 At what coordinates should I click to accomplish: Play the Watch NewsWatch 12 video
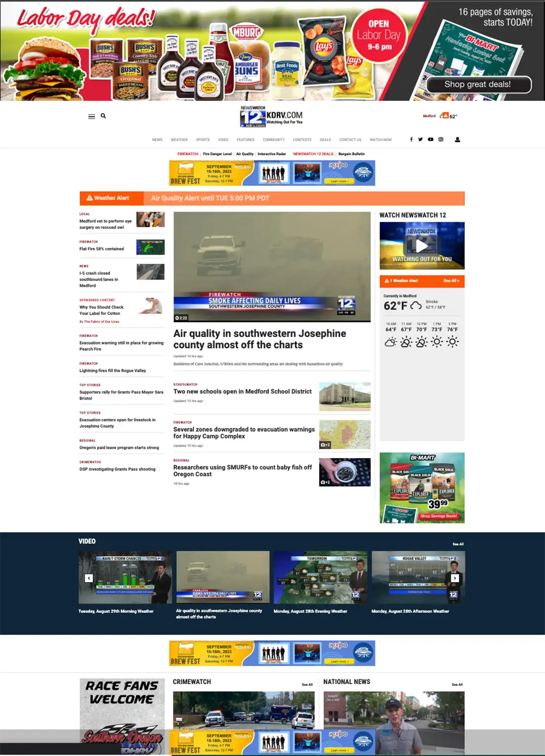[422, 245]
